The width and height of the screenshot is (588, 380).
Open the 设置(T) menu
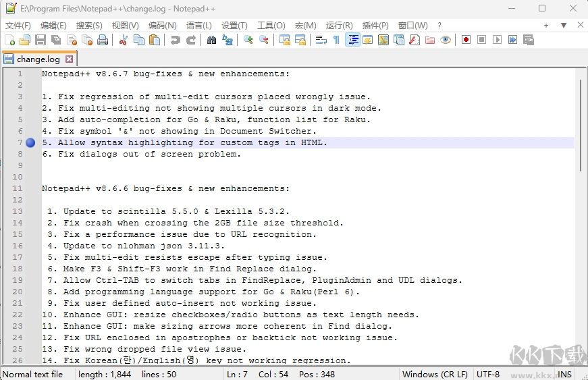pos(234,26)
